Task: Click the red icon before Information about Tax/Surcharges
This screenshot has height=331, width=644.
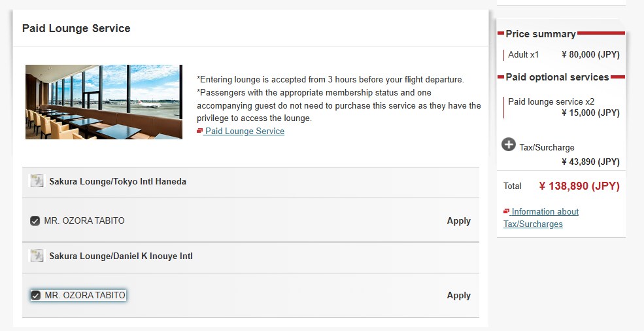Action: [506, 211]
